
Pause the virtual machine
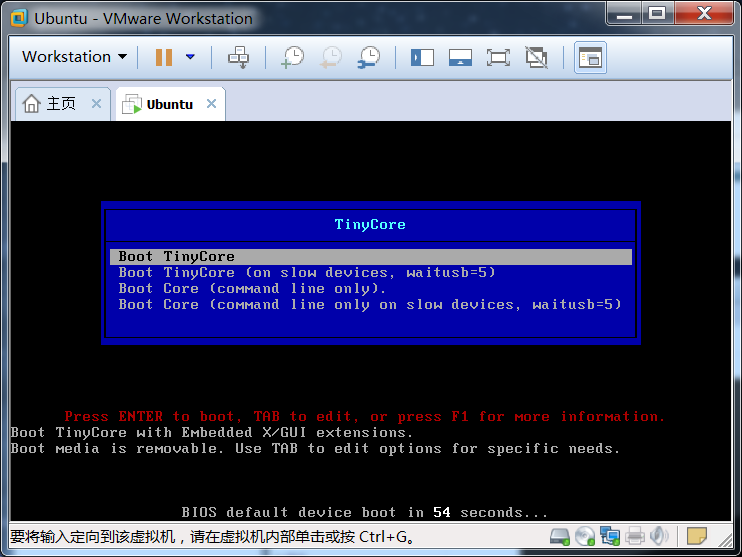tap(164, 57)
